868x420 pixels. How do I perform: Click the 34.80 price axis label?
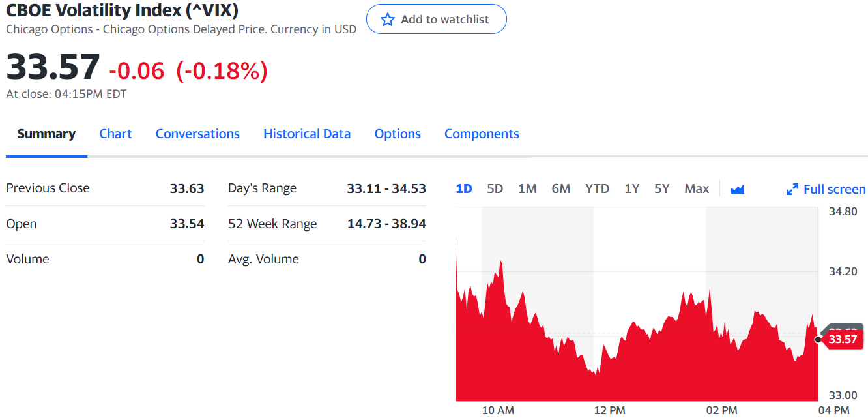(843, 211)
